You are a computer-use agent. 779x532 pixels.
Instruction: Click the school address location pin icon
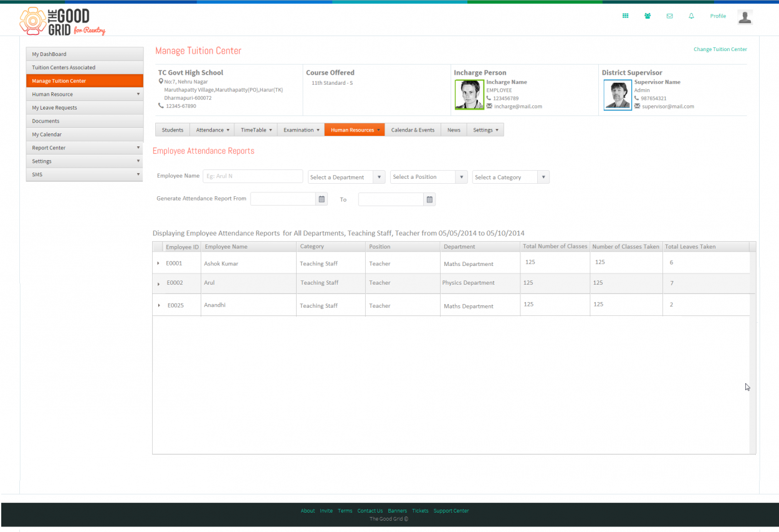[x=161, y=81]
